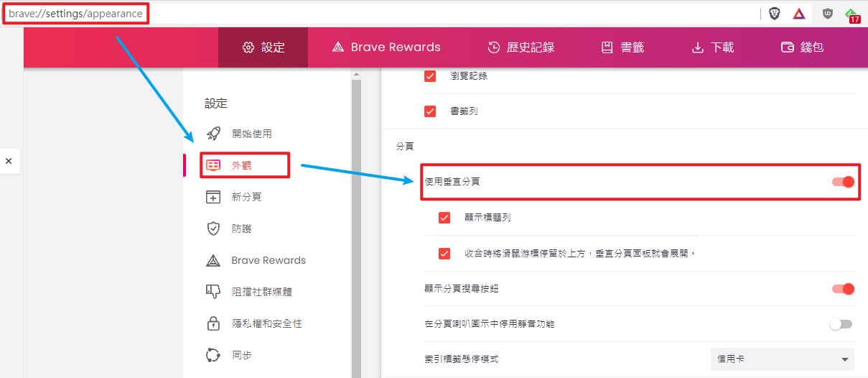Click the 設定 heading above sidebar list
The width and height of the screenshot is (868, 378).
[x=216, y=103]
